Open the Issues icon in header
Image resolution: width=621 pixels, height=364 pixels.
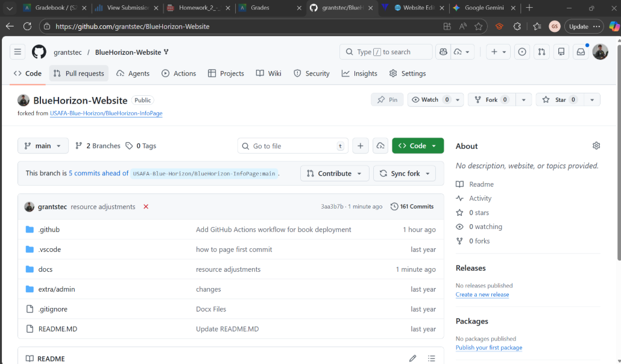pyautogui.click(x=522, y=52)
